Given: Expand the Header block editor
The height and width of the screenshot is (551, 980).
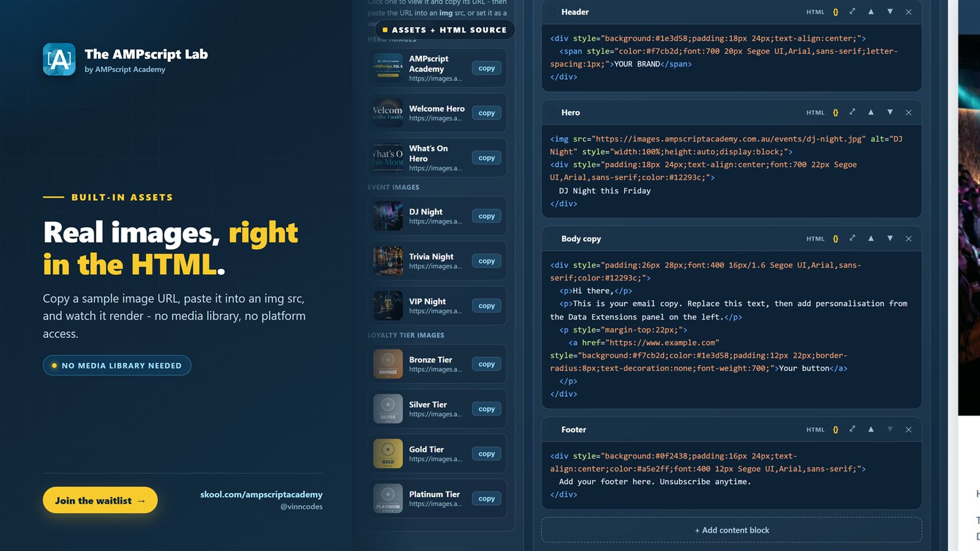Looking at the screenshot, I should click(852, 12).
